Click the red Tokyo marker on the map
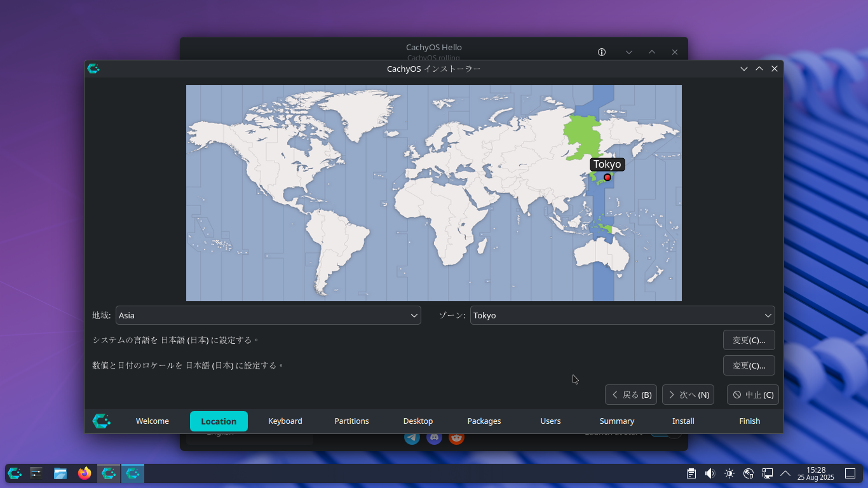 click(607, 177)
